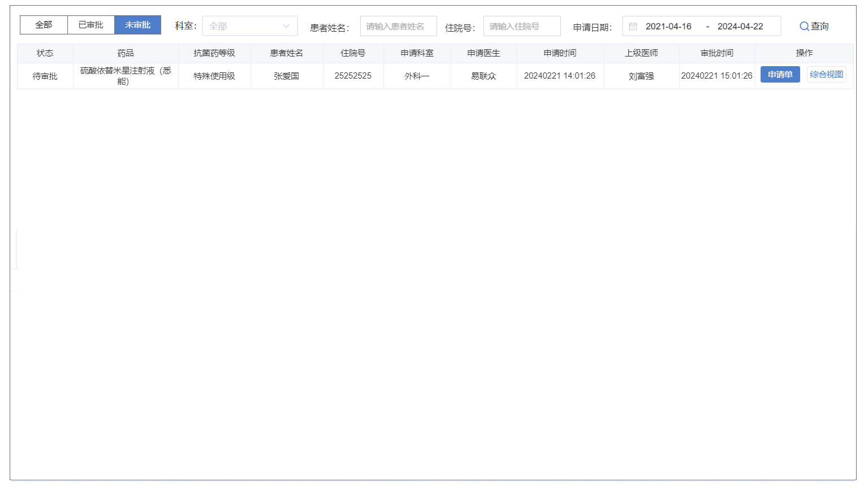Select the 外科一 department cell

pos(417,76)
